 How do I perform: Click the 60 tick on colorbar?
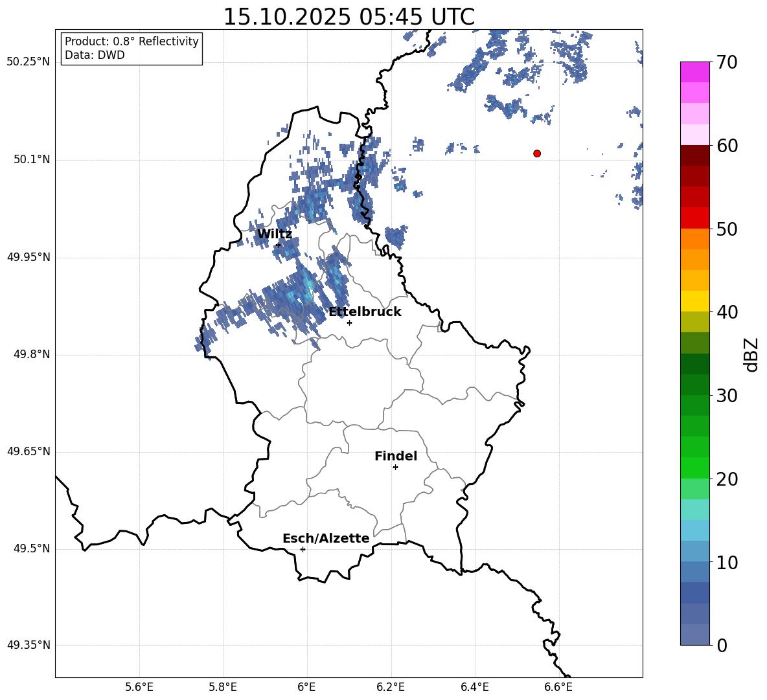click(727, 146)
